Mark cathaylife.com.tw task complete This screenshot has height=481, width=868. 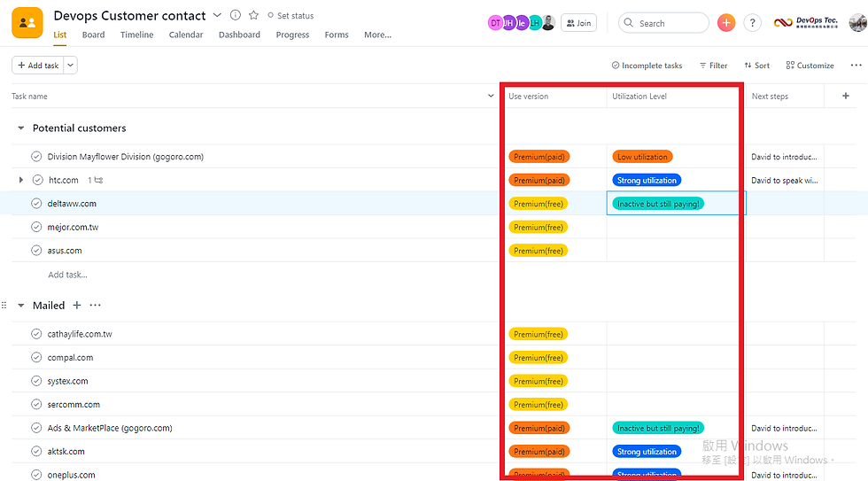click(x=36, y=334)
